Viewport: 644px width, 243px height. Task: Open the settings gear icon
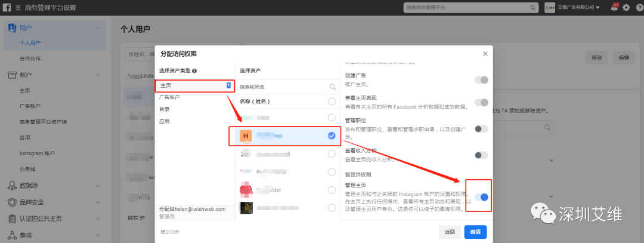pos(626,8)
